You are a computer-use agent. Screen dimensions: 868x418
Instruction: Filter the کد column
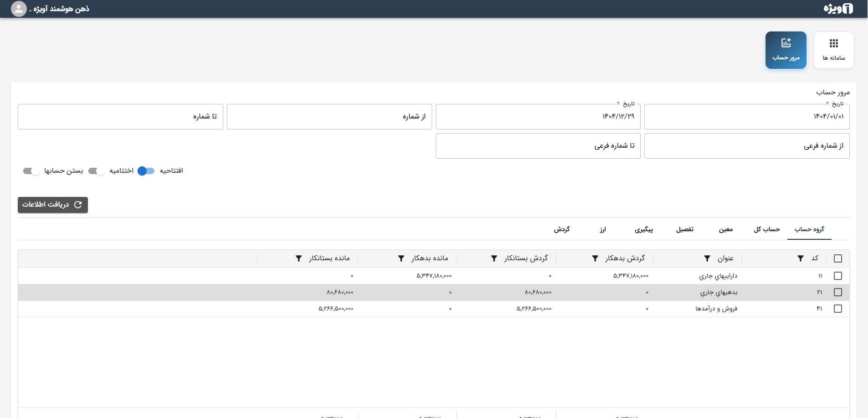tap(800, 258)
